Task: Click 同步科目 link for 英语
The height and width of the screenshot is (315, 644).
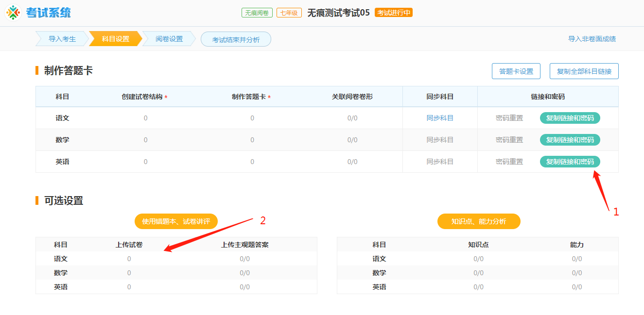Action: tap(440, 162)
